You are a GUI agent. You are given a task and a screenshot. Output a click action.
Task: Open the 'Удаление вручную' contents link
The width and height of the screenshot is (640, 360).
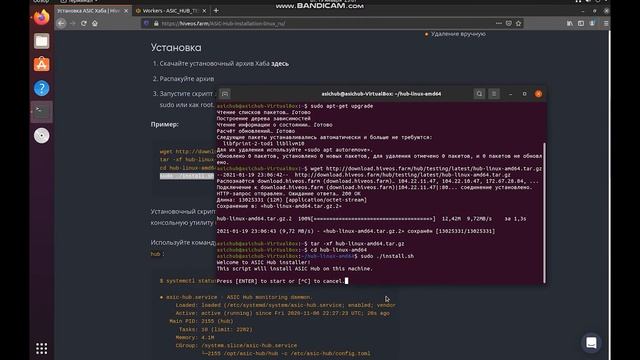pos(458,34)
